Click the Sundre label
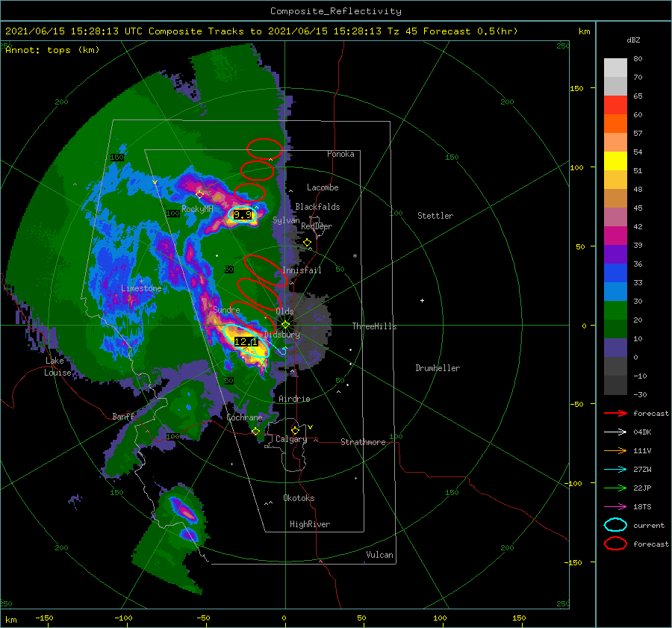672x628 pixels. click(227, 309)
